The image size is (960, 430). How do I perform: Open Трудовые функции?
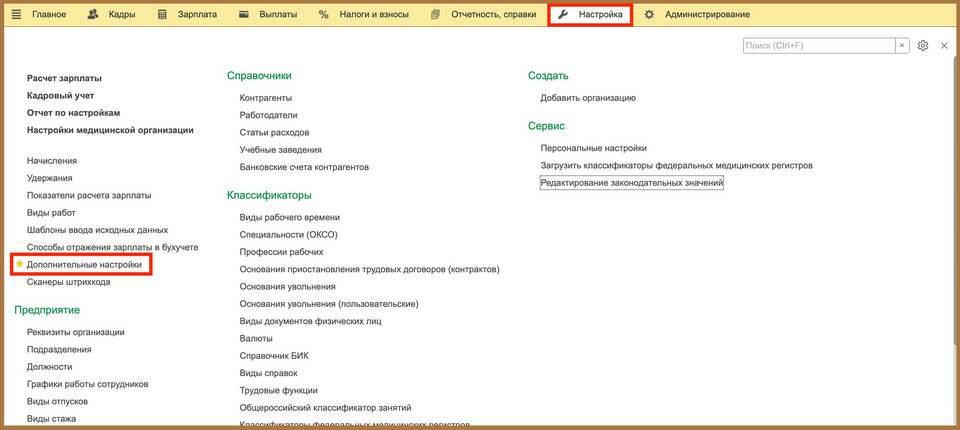(279, 390)
